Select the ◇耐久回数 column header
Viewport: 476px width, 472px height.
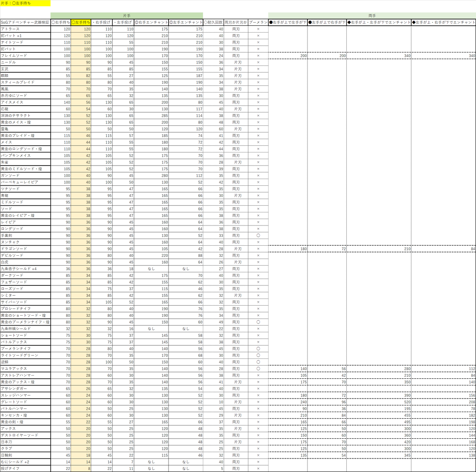[x=213, y=22]
